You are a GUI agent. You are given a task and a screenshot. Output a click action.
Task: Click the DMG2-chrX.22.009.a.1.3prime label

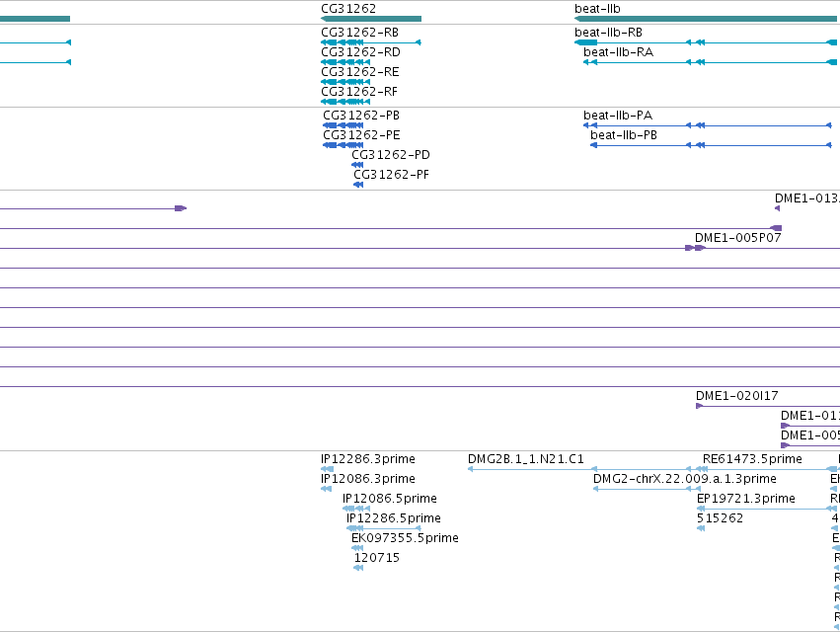(x=685, y=479)
